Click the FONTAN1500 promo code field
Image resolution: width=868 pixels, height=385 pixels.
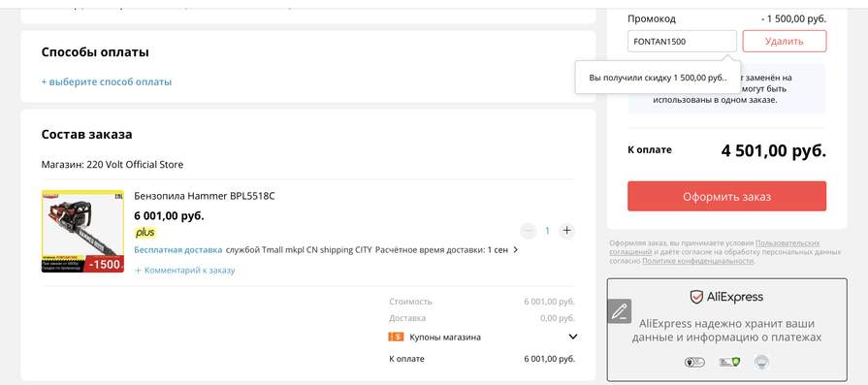click(x=682, y=41)
